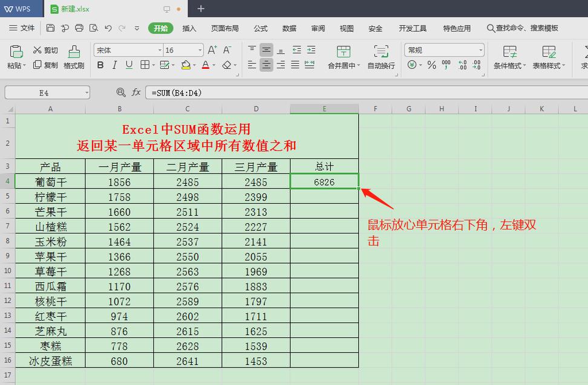Select row header 4
Screen dimensions: 588x385
[x=7, y=181]
